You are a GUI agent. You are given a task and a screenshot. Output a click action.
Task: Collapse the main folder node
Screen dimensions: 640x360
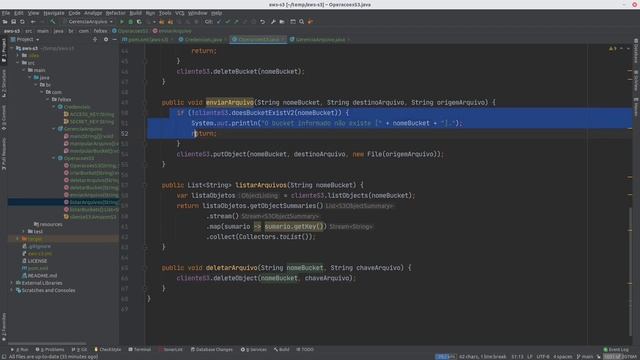[x=24, y=70]
